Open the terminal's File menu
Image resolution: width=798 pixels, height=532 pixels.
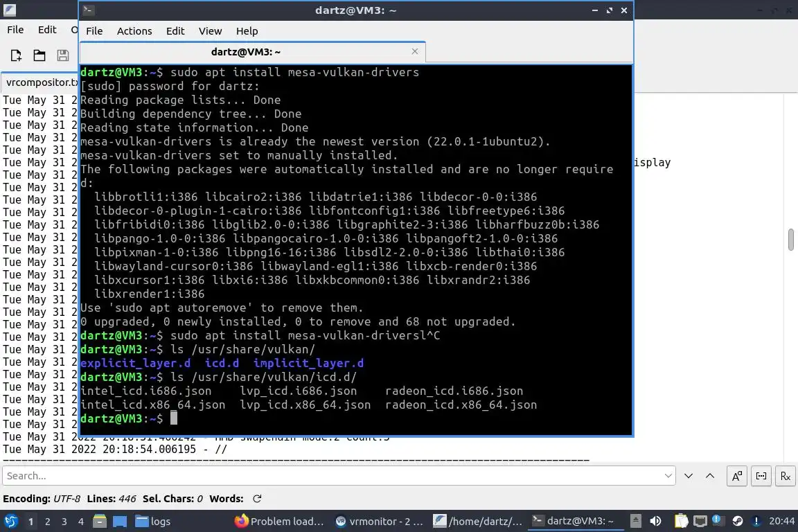click(x=94, y=31)
